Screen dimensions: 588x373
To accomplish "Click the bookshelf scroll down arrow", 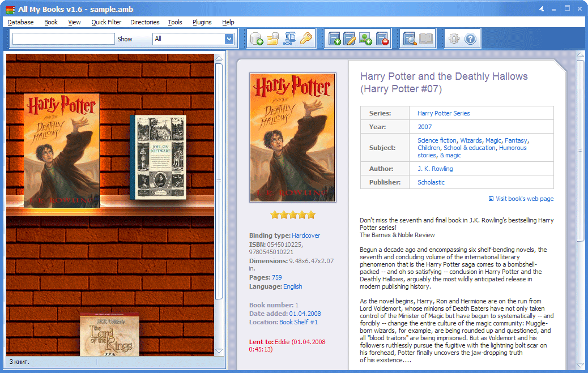I will 219,351.
